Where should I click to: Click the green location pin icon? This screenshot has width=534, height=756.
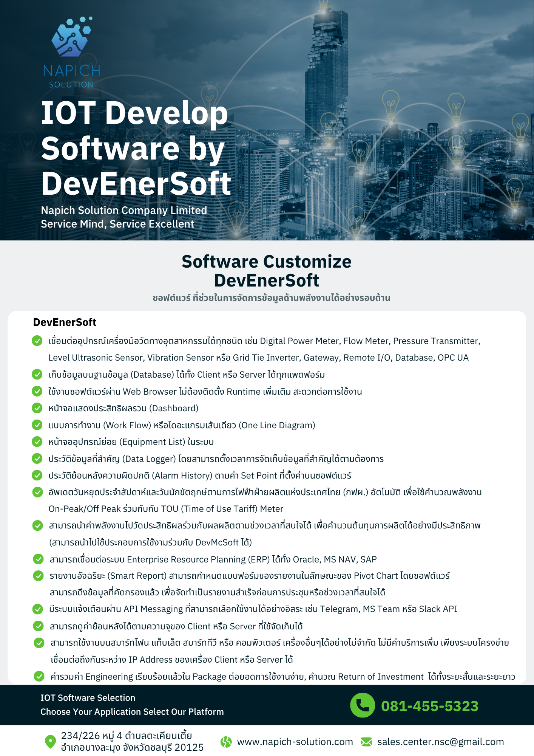point(50,742)
